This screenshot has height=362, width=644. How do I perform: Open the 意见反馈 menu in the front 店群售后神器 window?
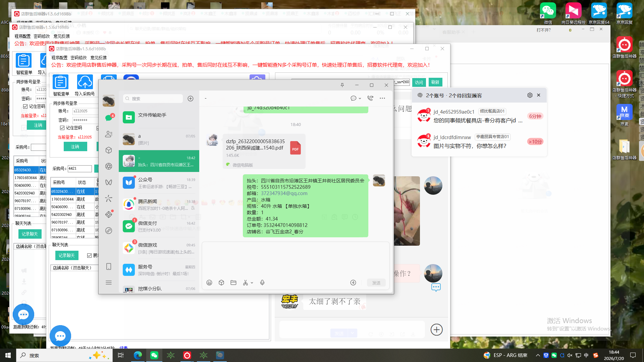[98, 58]
